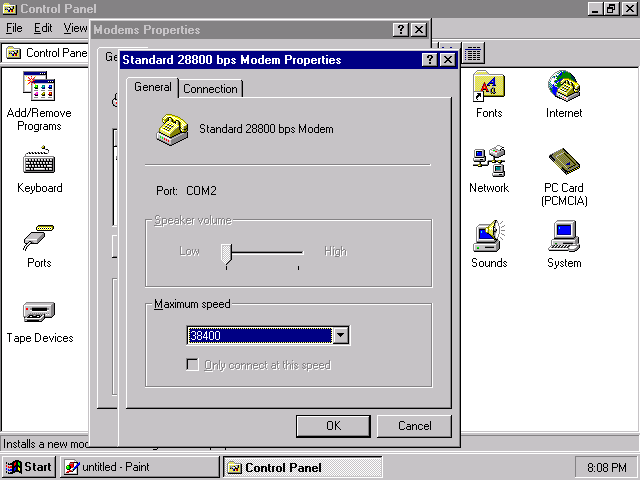Restore down the Control Panel window

pos(611,9)
